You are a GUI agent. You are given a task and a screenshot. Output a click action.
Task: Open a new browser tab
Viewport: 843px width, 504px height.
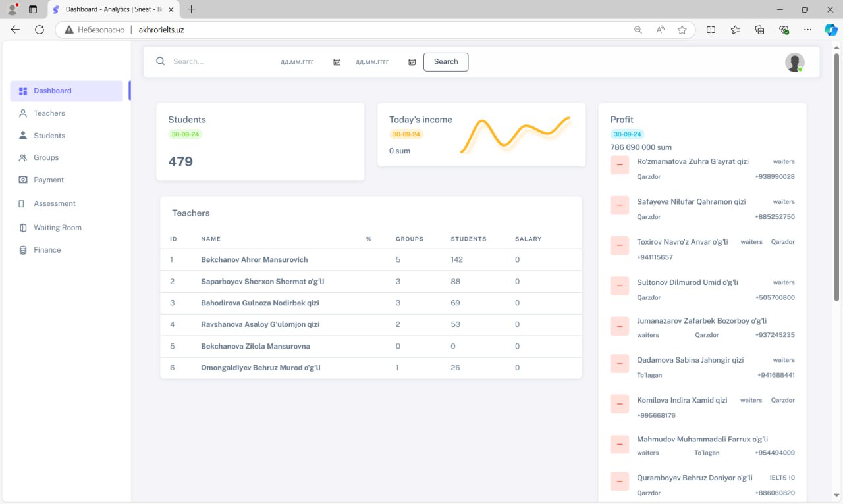192,9
